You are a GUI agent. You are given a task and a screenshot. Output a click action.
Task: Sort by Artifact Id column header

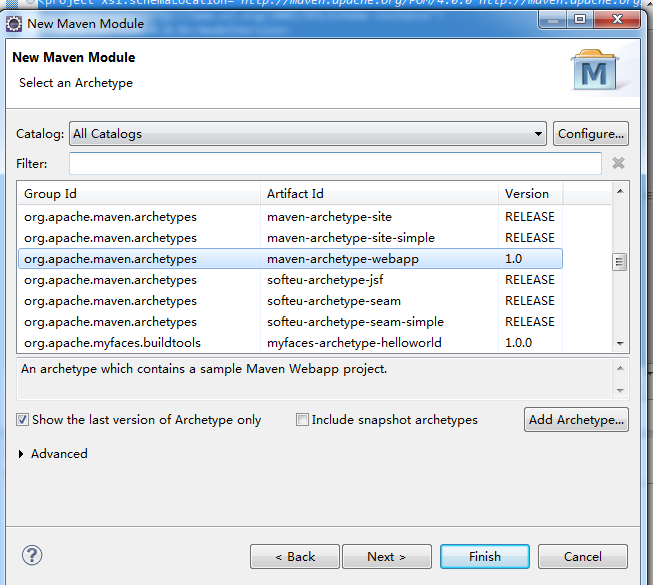pyautogui.click(x=379, y=194)
